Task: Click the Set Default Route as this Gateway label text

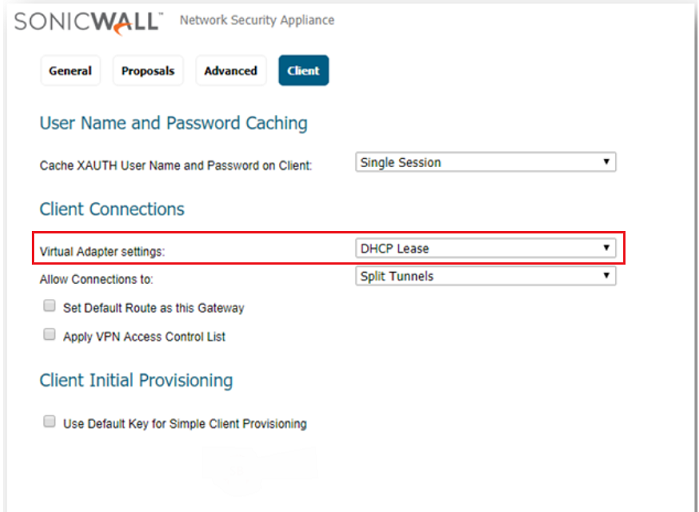Action: click(x=153, y=308)
